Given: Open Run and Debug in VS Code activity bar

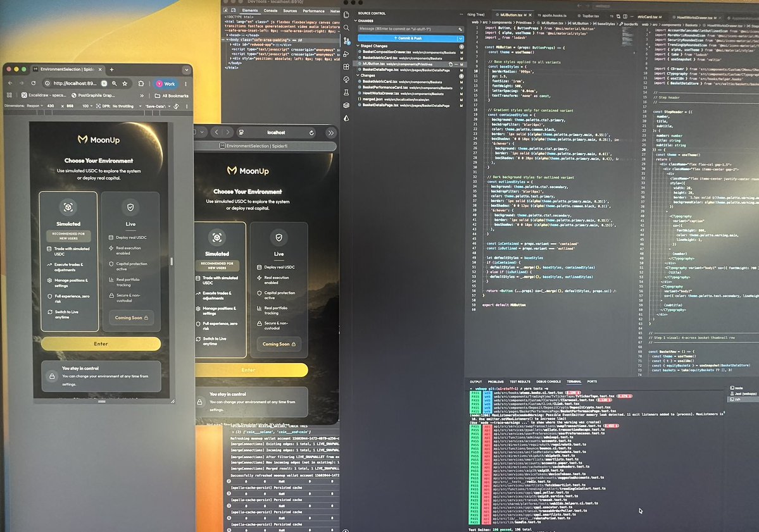Looking at the screenshot, I should pyautogui.click(x=346, y=54).
